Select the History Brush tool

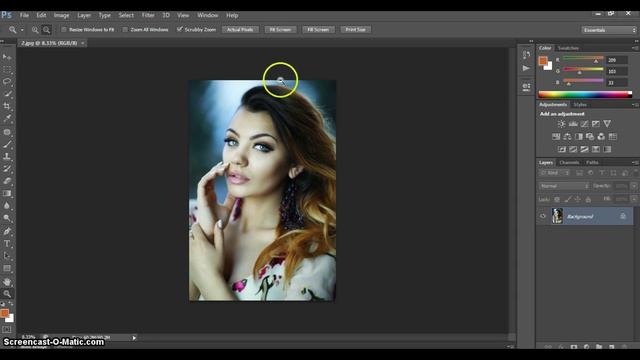click(x=7, y=169)
